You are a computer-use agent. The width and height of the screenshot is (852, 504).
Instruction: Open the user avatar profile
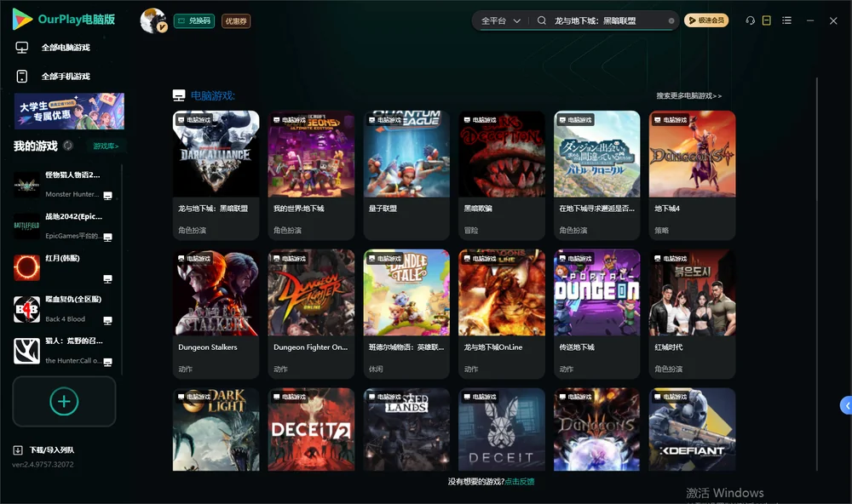pyautogui.click(x=153, y=20)
